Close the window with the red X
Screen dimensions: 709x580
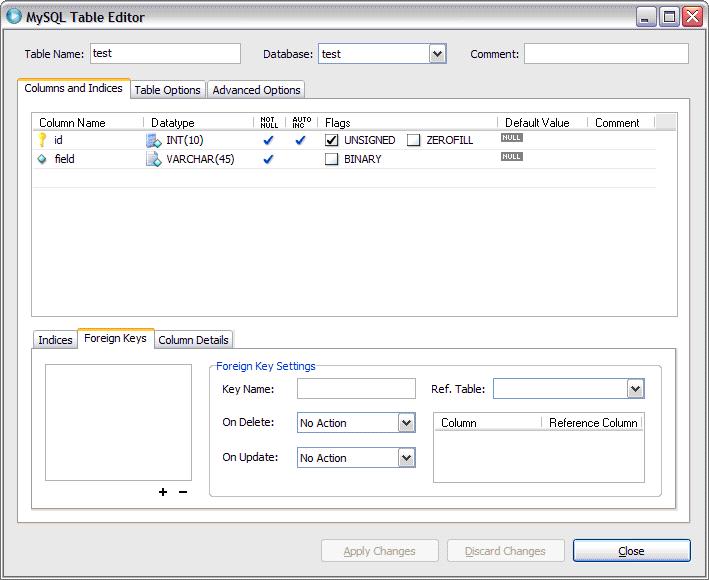point(693,17)
